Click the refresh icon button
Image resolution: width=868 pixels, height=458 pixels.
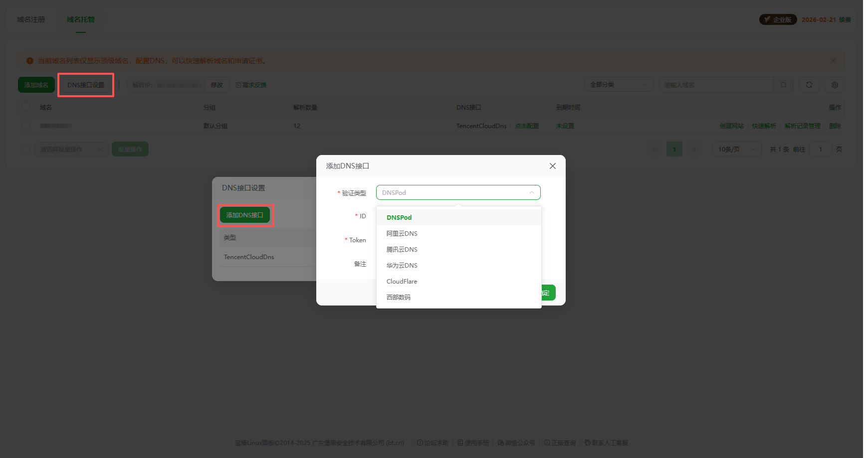[809, 85]
